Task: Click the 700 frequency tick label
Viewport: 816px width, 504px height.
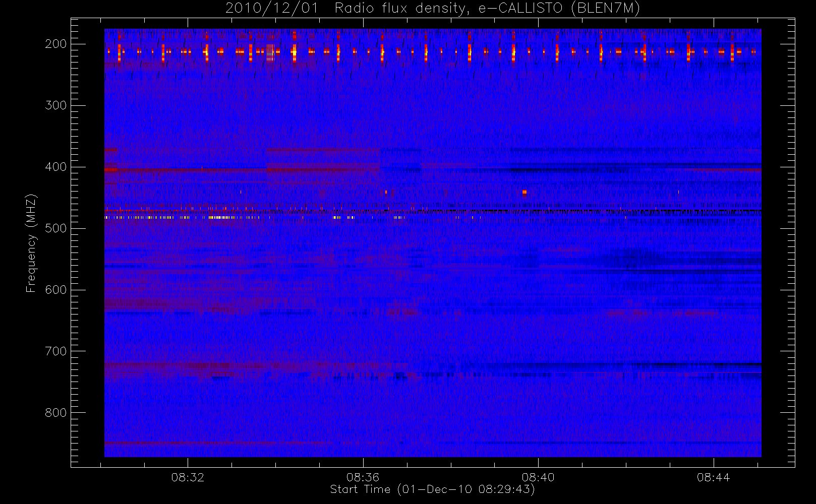Action: pos(56,351)
